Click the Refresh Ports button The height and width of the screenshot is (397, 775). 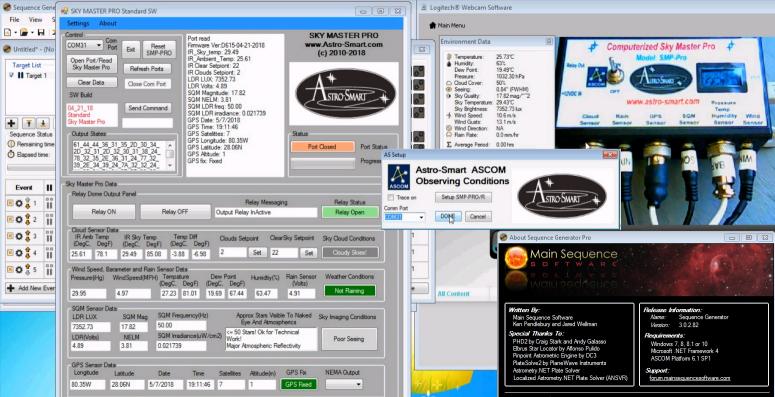coord(147,69)
